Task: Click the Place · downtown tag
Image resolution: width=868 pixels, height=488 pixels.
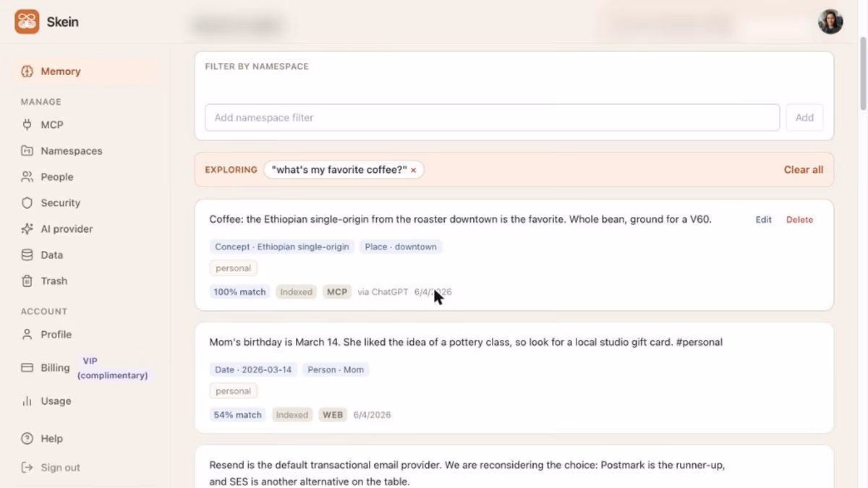Action: tap(401, 247)
